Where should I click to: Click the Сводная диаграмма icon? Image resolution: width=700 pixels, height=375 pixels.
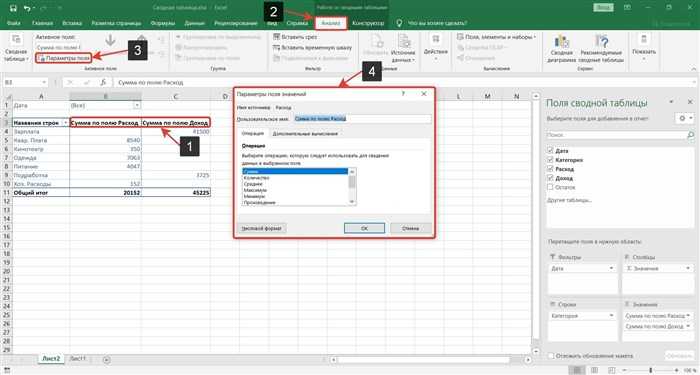[x=561, y=42]
